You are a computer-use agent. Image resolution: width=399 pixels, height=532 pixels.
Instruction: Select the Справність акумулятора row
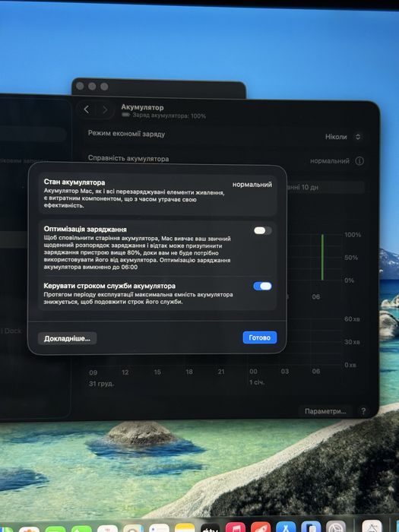coord(225,159)
